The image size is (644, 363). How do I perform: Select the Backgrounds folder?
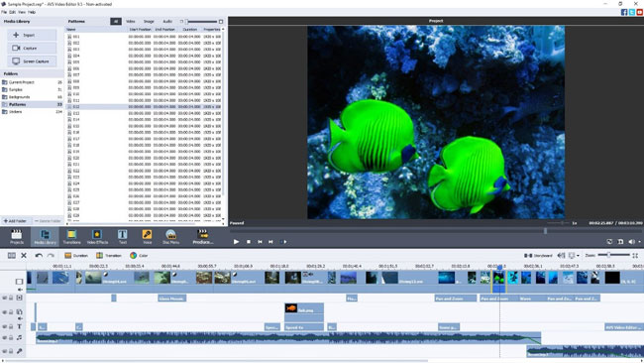coord(32,97)
